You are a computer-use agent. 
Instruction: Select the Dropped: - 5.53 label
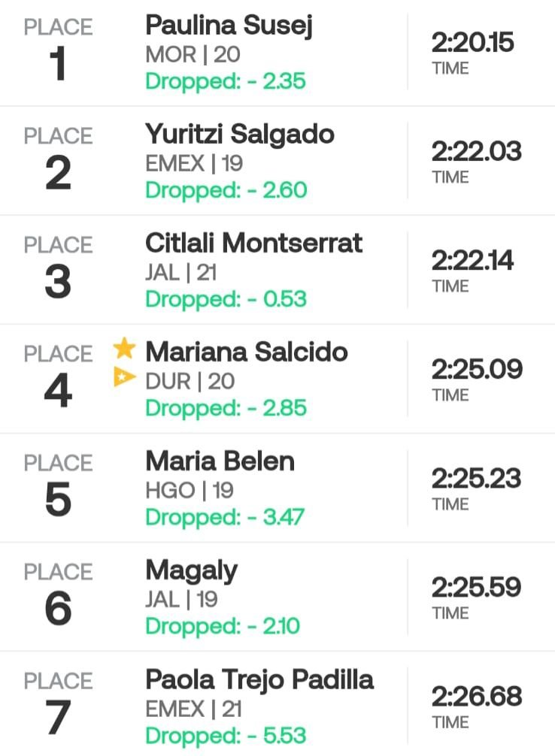click(226, 736)
